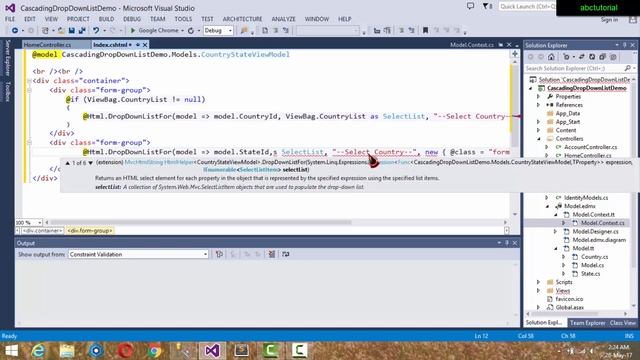
Task: Expand the References node
Action: [x=538, y=105]
